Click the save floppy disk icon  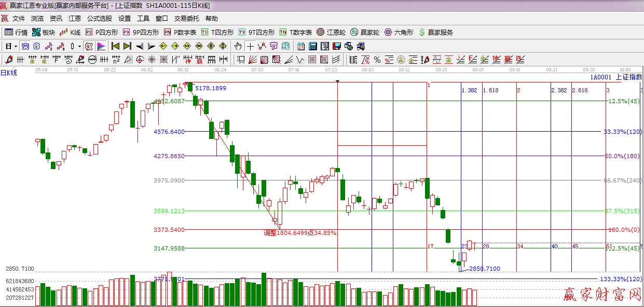pyautogui.click(x=336, y=46)
